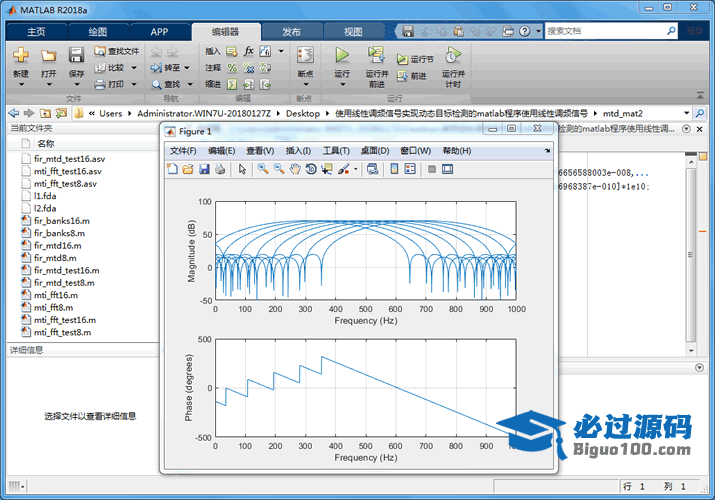Save script with the 保存 disk icon
The height and width of the screenshot is (500, 715).
point(76,55)
